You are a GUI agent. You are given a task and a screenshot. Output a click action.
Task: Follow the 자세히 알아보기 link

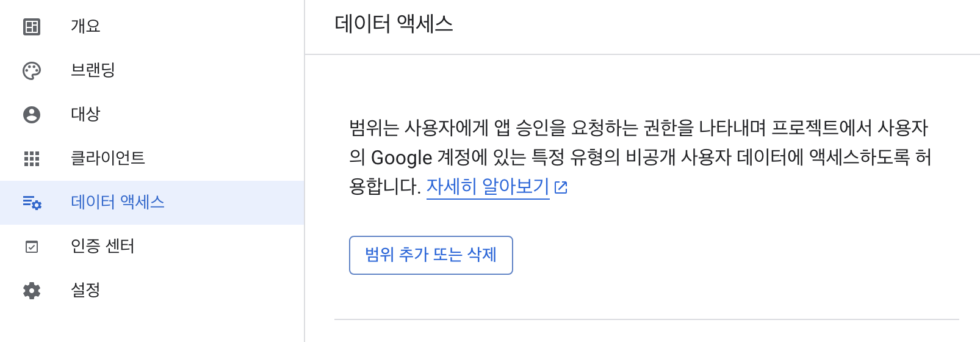[488, 186]
